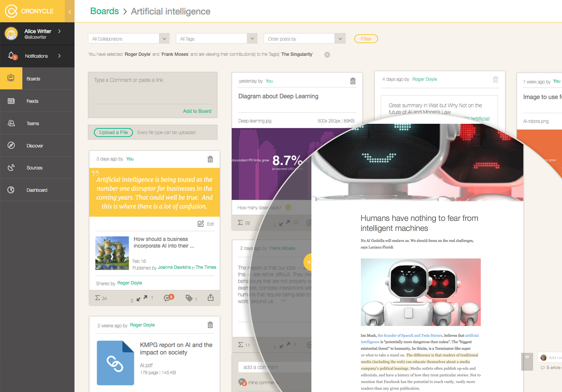Open Dashboard in the sidebar
This screenshot has height=392, width=562.
click(x=37, y=190)
